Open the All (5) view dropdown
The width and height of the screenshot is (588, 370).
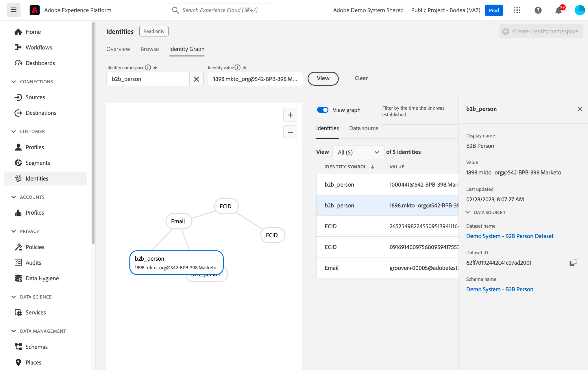[x=358, y=152]
